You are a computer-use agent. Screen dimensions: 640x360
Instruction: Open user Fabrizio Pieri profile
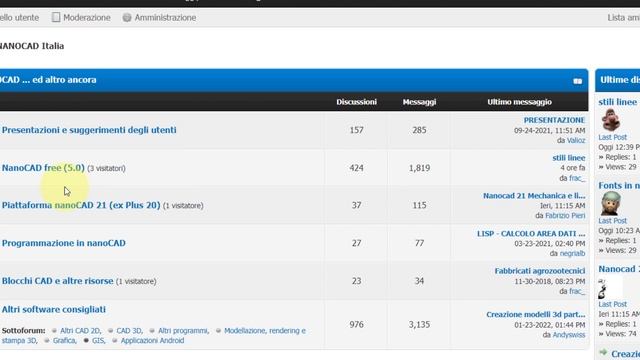(x=565, y=216)
